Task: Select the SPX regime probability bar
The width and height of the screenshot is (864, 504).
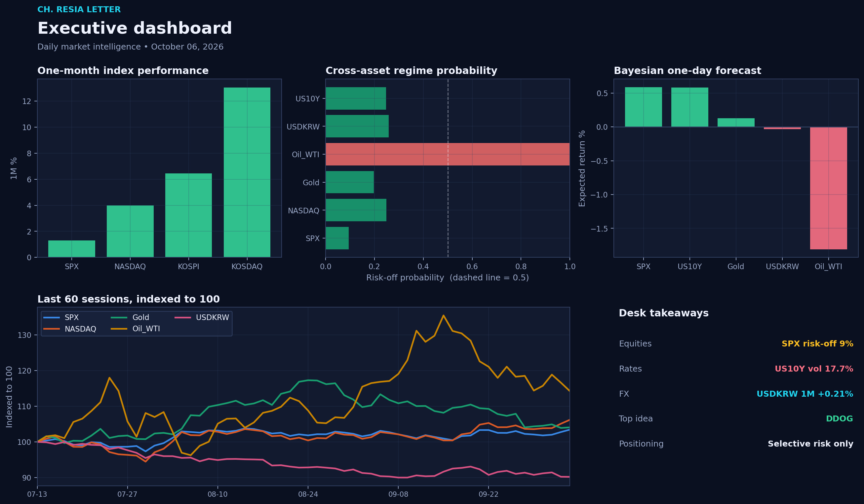Action: (x=337, y=238)
